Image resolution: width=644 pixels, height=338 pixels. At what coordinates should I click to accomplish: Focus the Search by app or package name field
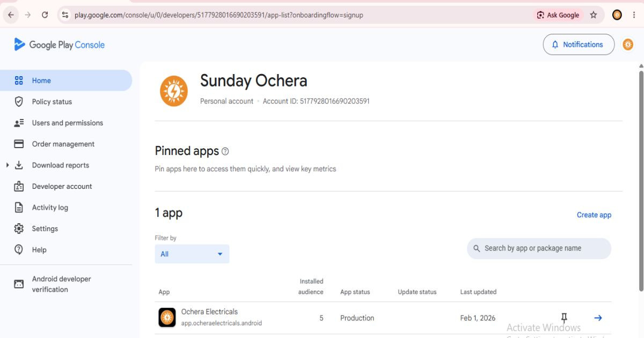(x=539, y=248)
